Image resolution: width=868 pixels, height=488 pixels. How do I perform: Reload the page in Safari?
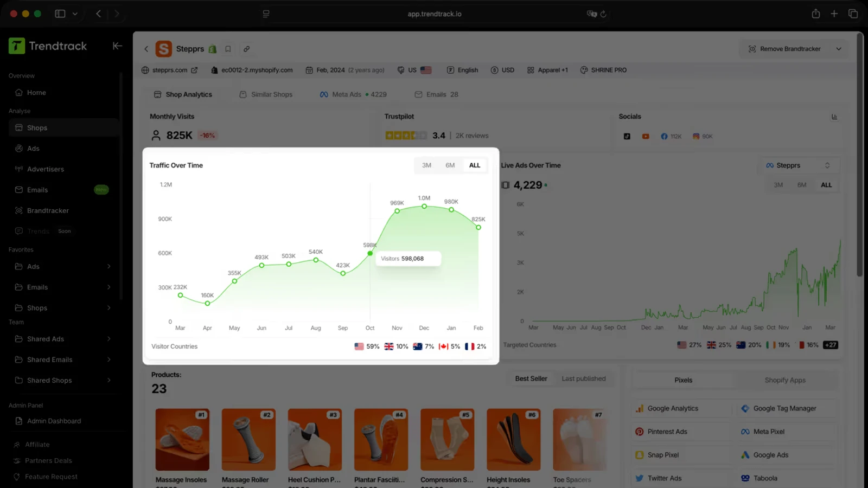(603, 14)
